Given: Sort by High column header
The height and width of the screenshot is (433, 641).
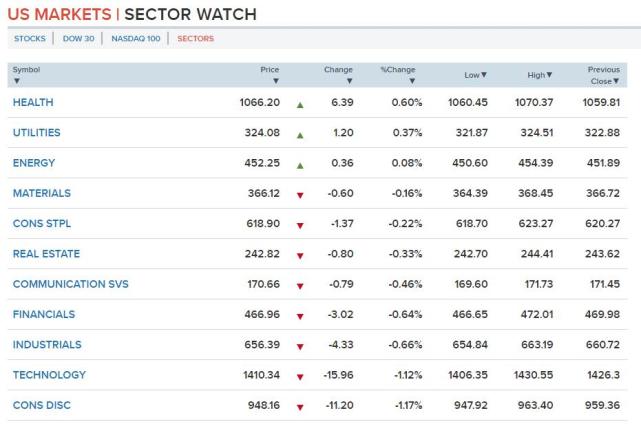Looking at the screenshot, I should (x=540, y=75).
